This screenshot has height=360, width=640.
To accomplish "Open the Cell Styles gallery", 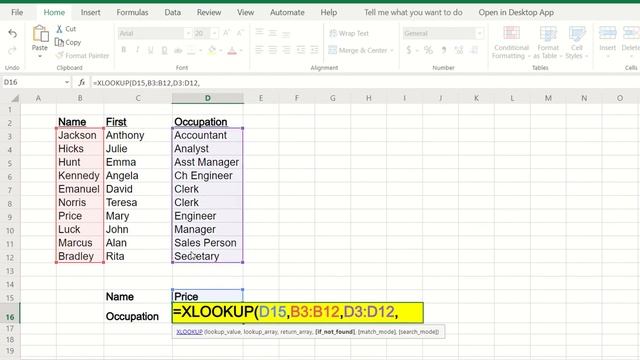I will (x=576, y=42).
